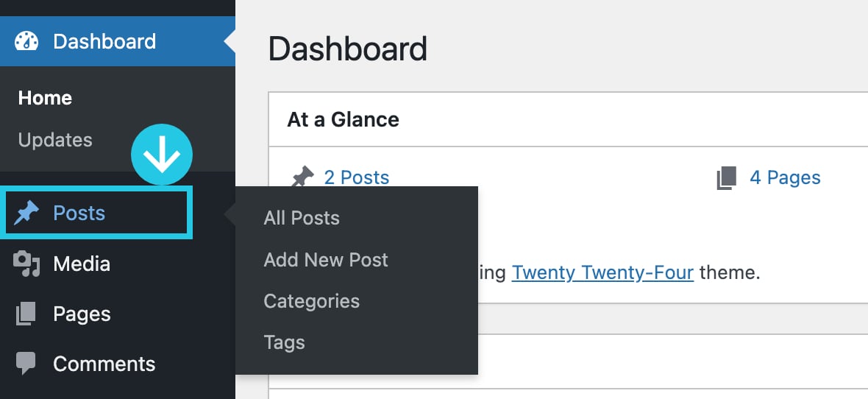
Task: Click the Dashboard text label in the sidebar
Action: click(104, 41)
